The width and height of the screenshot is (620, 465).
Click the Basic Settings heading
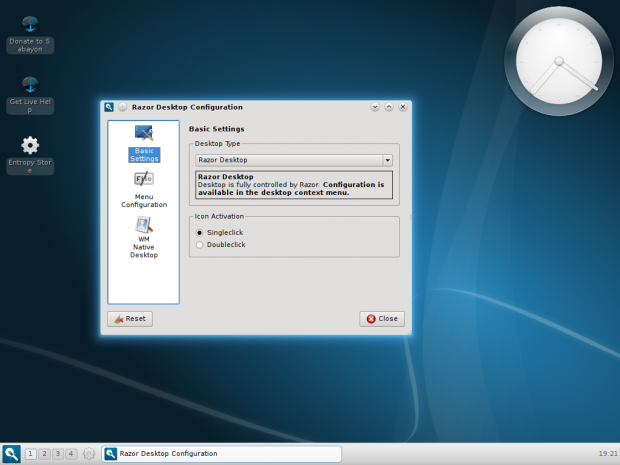click(217, 129)
